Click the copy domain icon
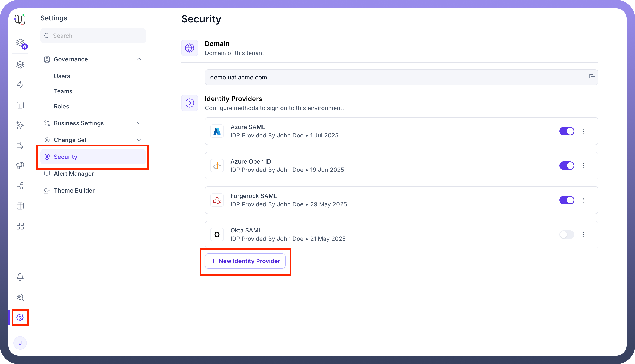Screen dimensions: 635x364 point(592,78)
